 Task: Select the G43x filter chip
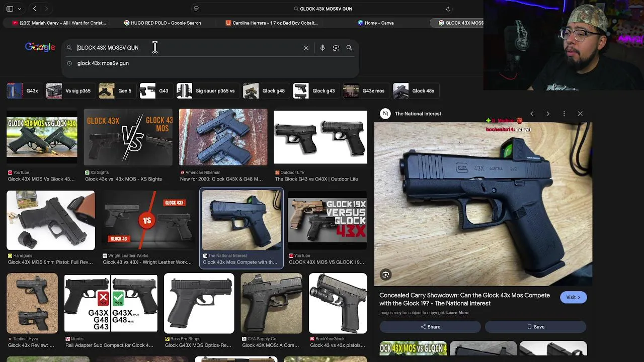pyautogui.click(x=24, y=90)
